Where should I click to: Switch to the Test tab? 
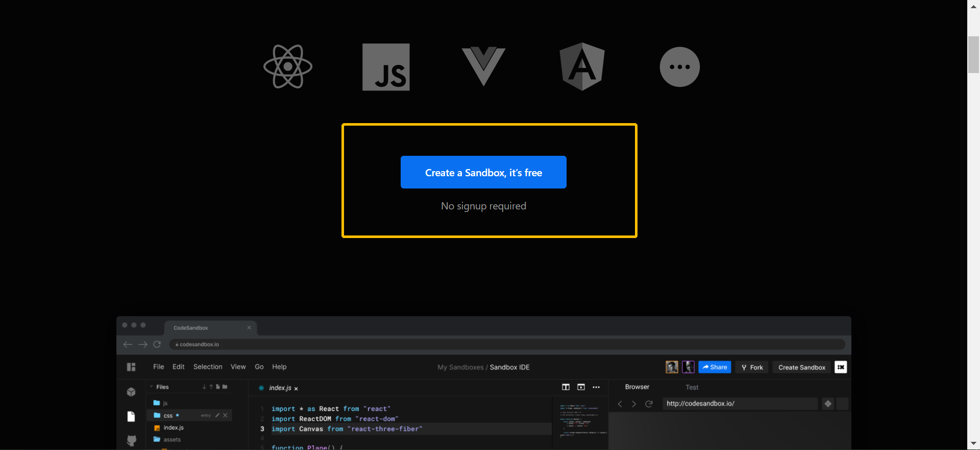pyautogui.click(x=692, y=387)
